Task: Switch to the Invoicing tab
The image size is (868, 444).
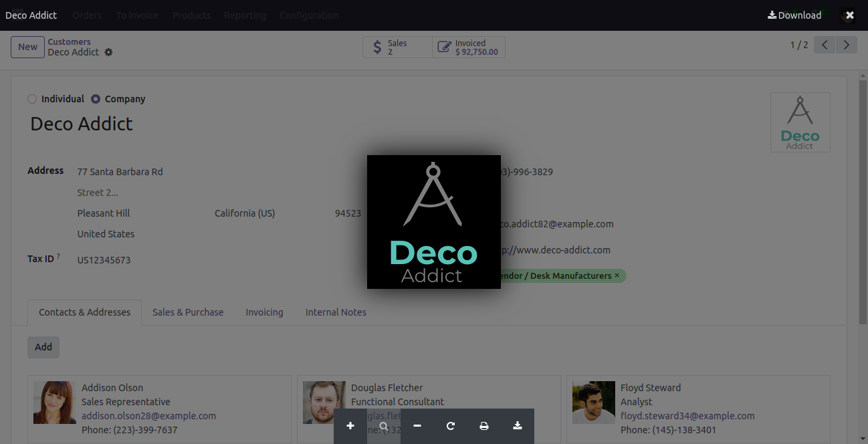Action: (264, 312)
